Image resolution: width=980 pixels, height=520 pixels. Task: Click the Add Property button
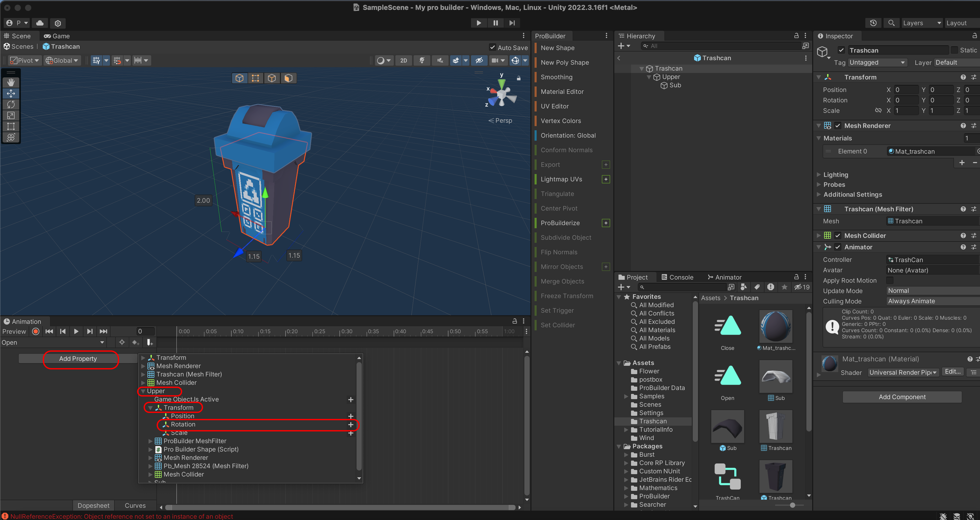(x=78, y=358)
